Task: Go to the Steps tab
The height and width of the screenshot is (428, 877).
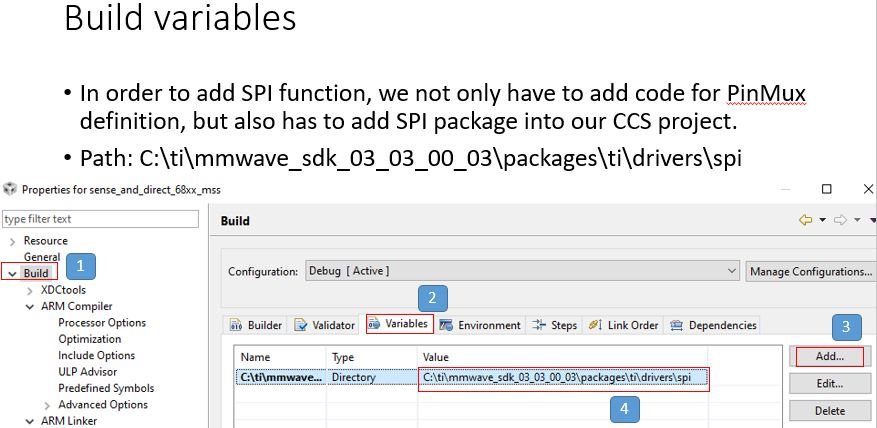Action: point(554,325)
